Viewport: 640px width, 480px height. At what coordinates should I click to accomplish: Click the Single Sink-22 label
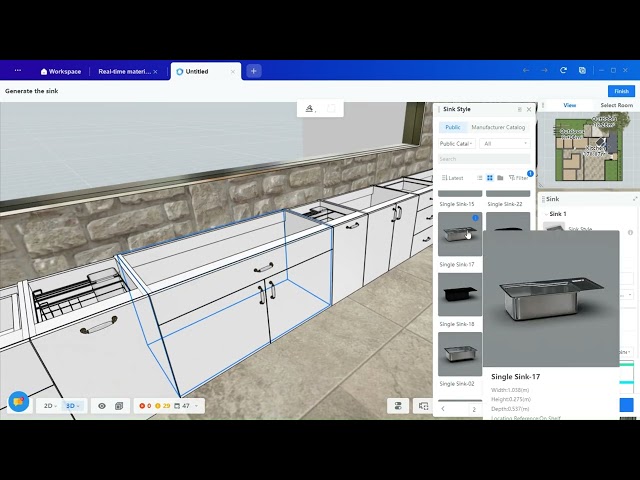click(x=504, y=204)
